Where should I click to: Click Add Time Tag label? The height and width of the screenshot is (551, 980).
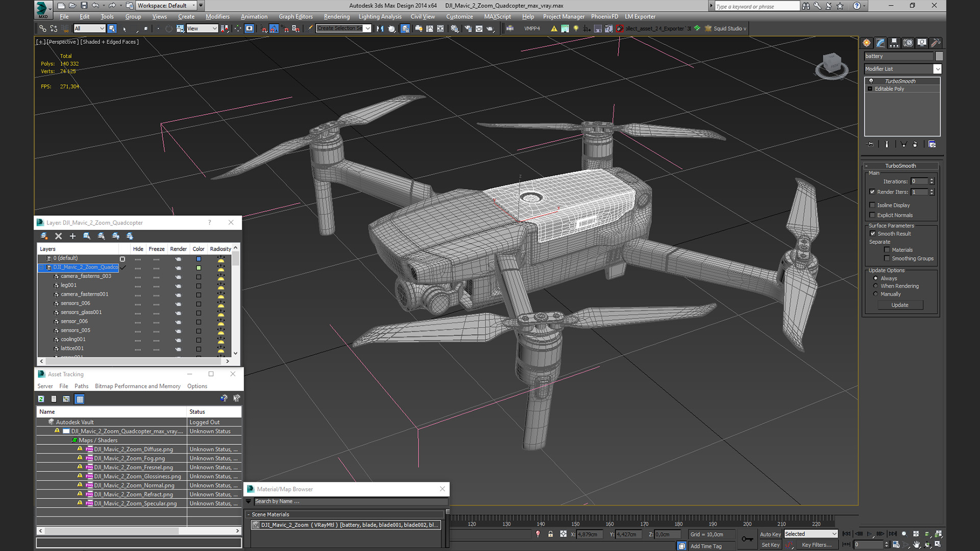click(706, 546)
